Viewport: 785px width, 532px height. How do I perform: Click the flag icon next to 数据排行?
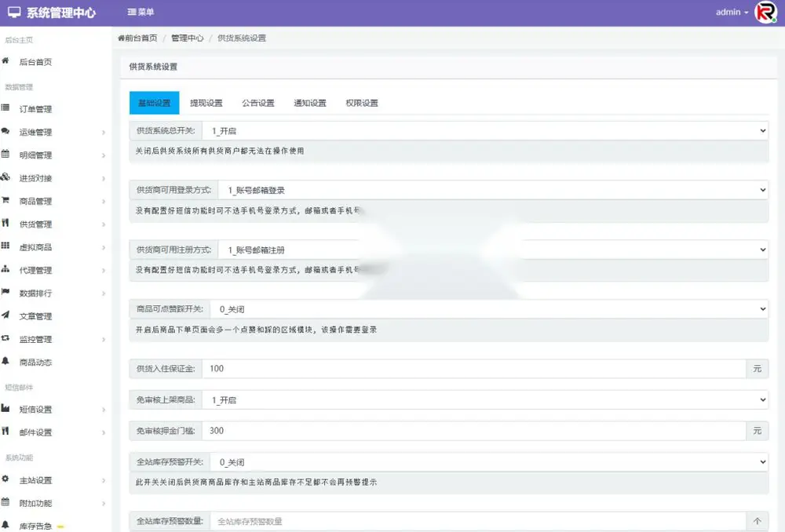(5, 292)
